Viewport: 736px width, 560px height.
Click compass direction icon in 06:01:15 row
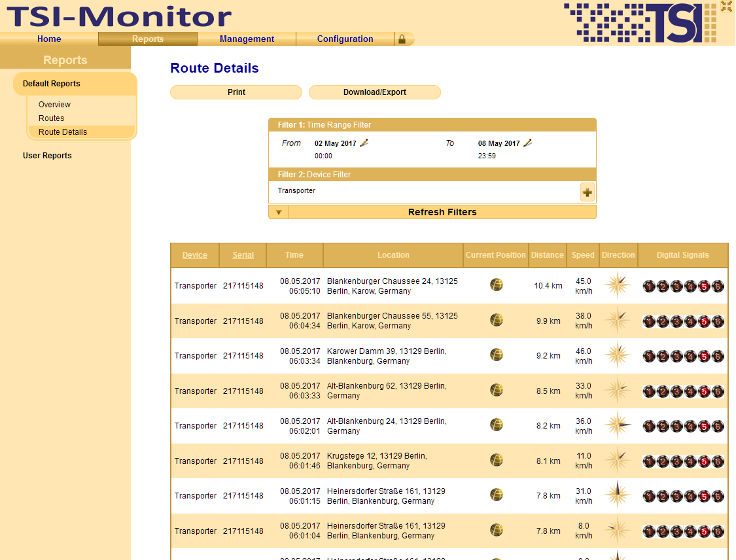click(x=618, y=495)
